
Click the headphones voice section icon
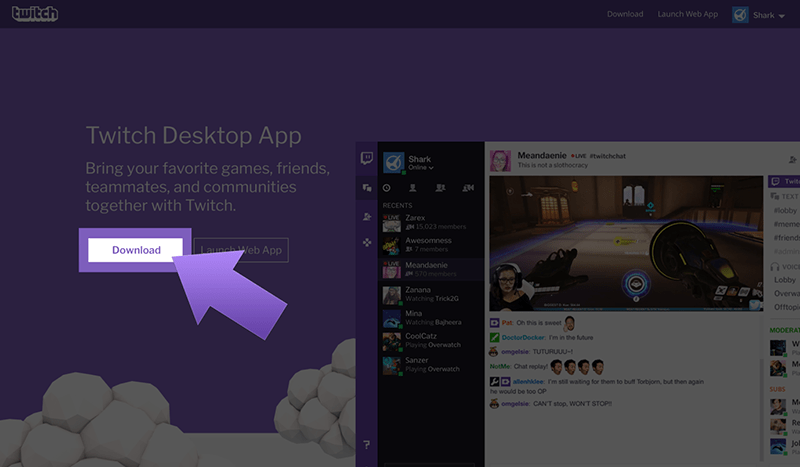click(x=775, y=267)
